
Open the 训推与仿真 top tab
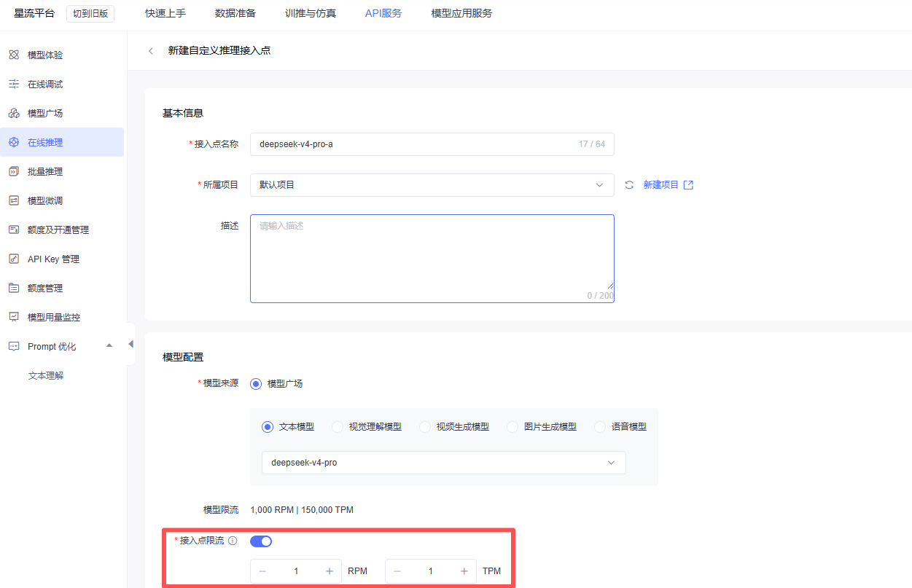point(311,13)
